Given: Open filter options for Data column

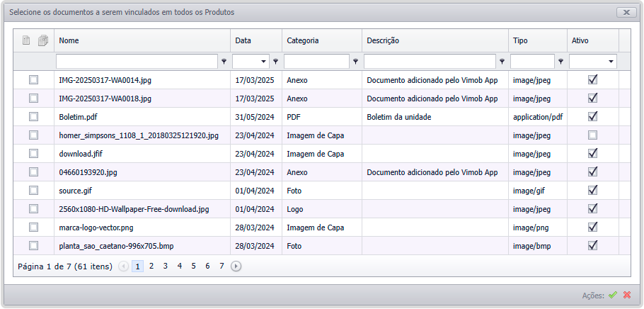Looking at the screenshot, I should [275, 62].
